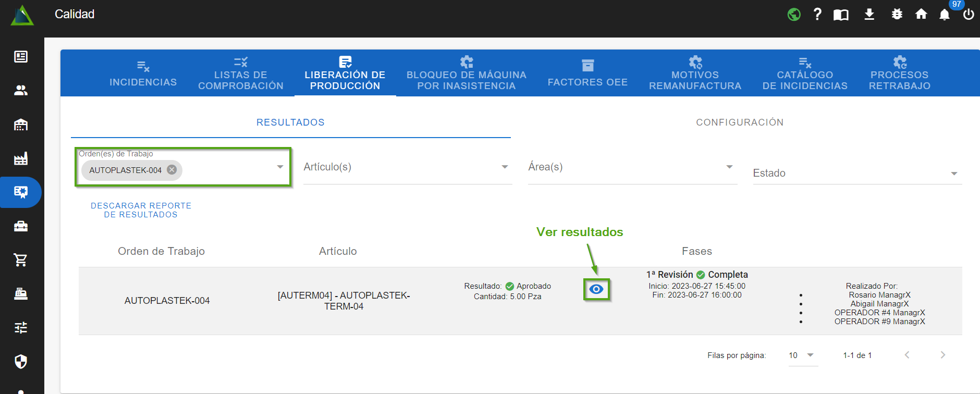Change rows per page dropdown
This screenshot has height=394, width=980.
(x=802, y=355)
